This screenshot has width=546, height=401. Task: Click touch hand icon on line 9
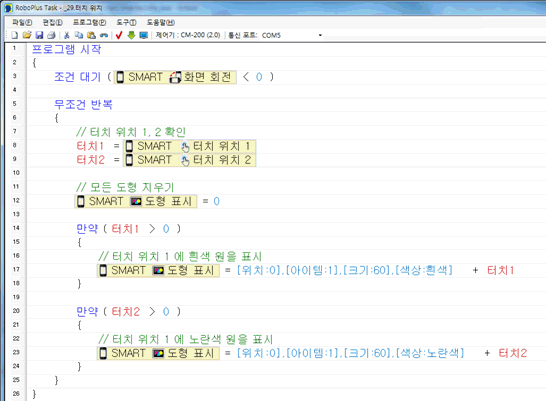pos(185,160)
